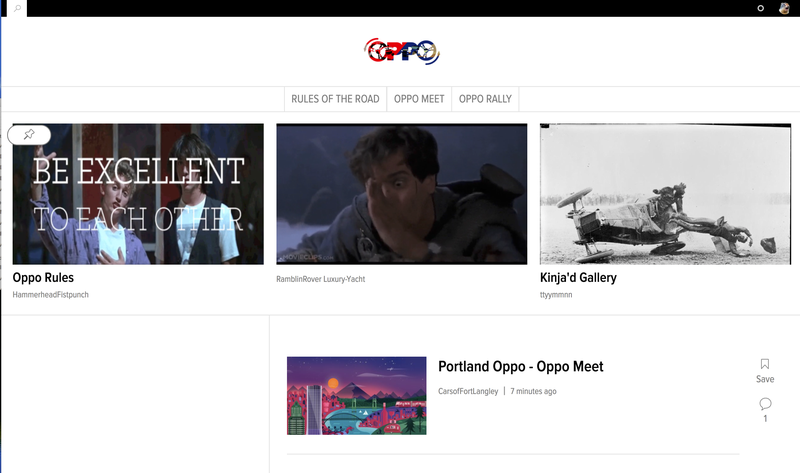Visit HammerheadFistpunch author profile
The width and height of the screenshot is (800, 473).
coord(51,294)
